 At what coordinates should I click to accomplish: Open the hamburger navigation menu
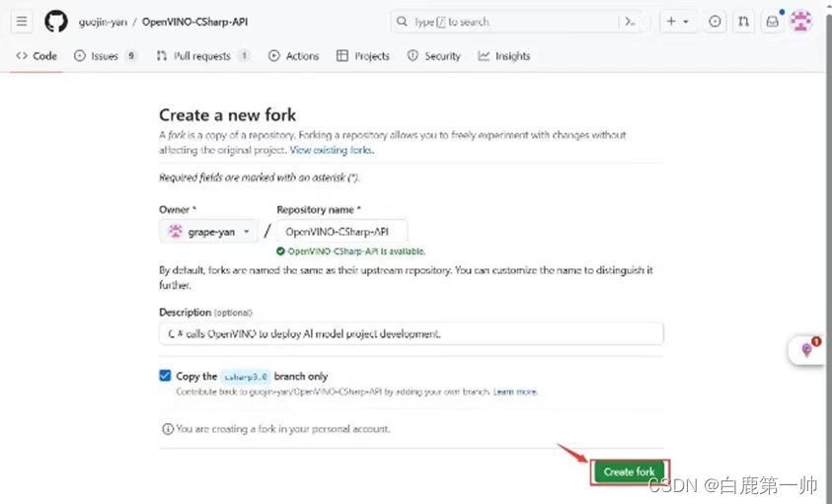point(22,22)
